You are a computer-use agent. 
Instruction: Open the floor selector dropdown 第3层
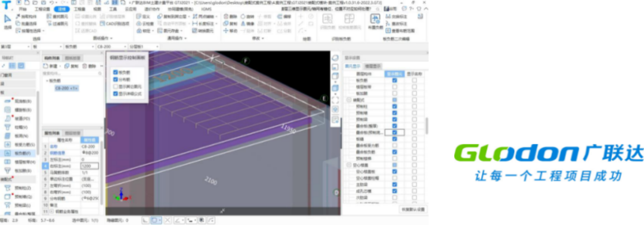[x=16, y=47]
